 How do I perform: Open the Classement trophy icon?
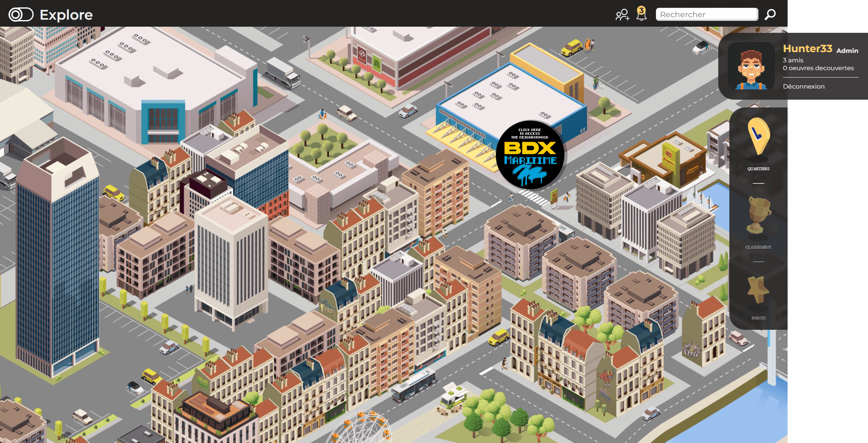point(758,217)
